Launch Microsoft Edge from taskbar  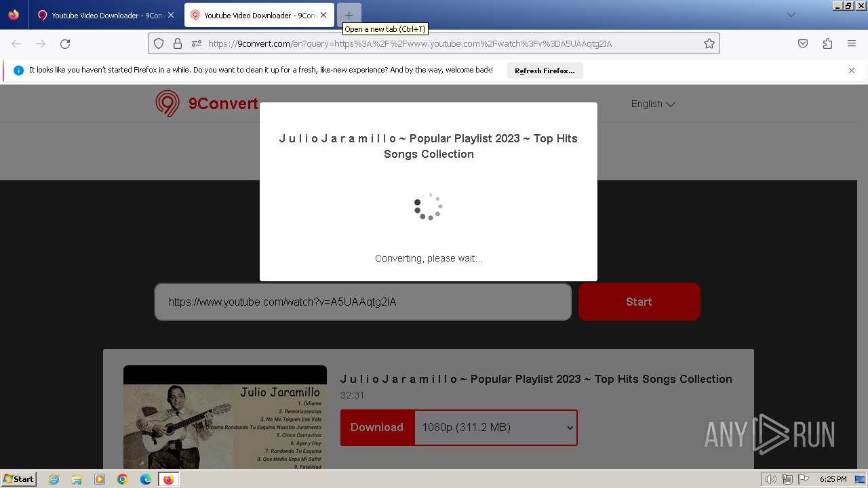tap(146, 479)
